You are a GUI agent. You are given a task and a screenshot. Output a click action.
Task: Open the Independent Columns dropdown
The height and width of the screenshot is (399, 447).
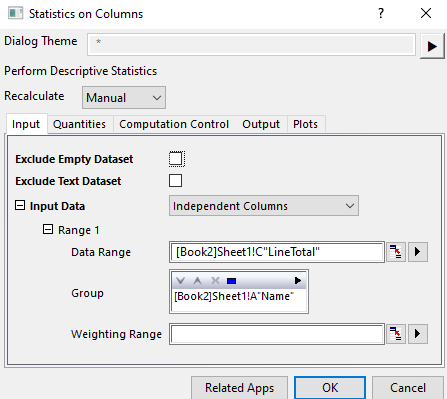pyautogui.click(x=264, y=206)
